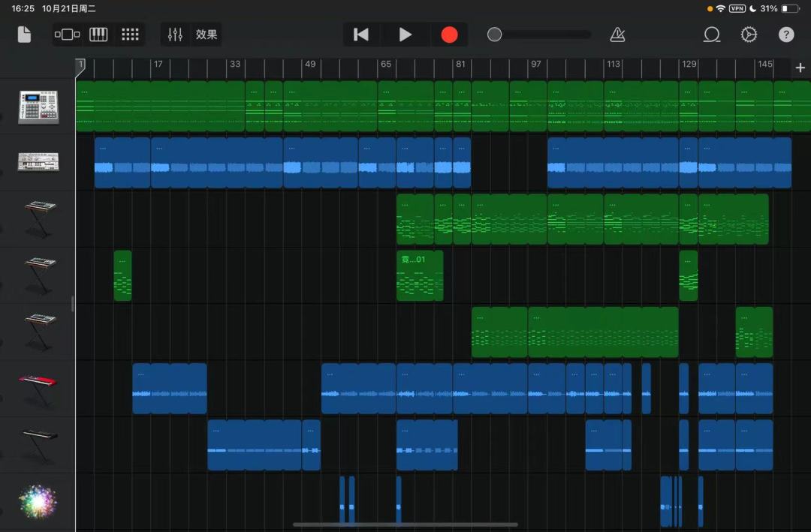Start playback with Play button
The height and width of the screenshot is (532, 811).
pos(405,35)
